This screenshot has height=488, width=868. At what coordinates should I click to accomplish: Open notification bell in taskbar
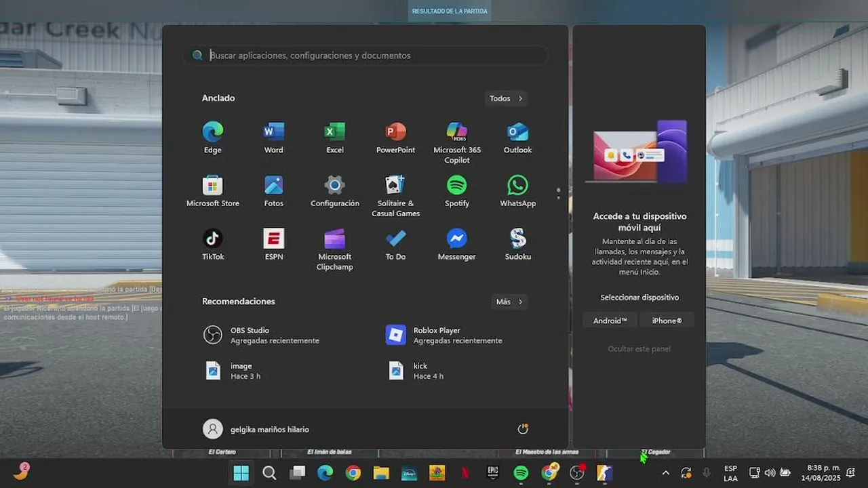[x=851, y=473]
